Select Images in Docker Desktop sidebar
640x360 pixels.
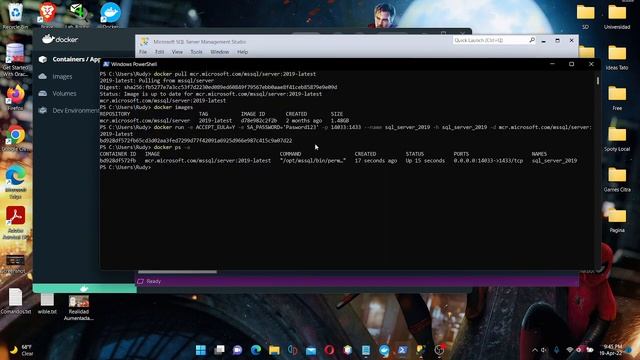pos(62,76)
